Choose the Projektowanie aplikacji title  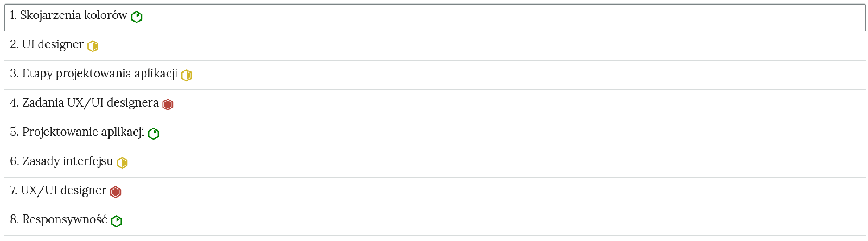coord(83,132)
